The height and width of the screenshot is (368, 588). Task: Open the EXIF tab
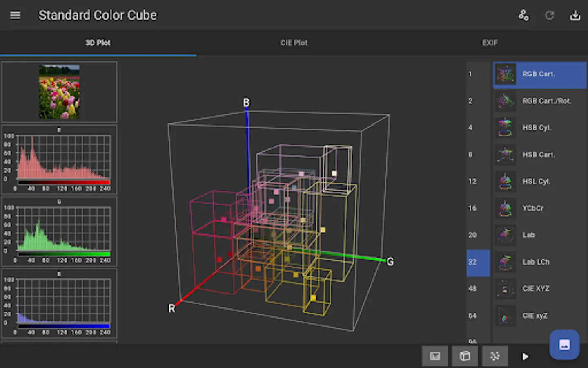click(490, 43)
